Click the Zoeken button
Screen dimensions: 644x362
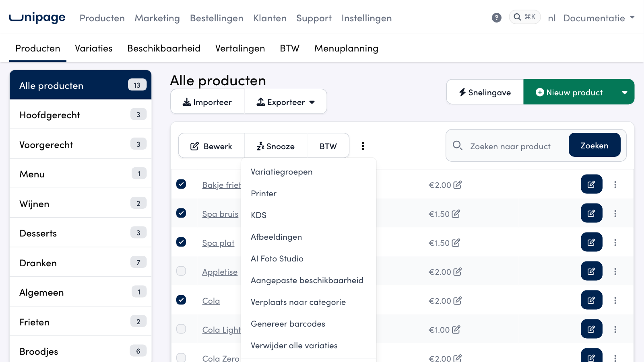pyautogui.click(x=594, y=145)
